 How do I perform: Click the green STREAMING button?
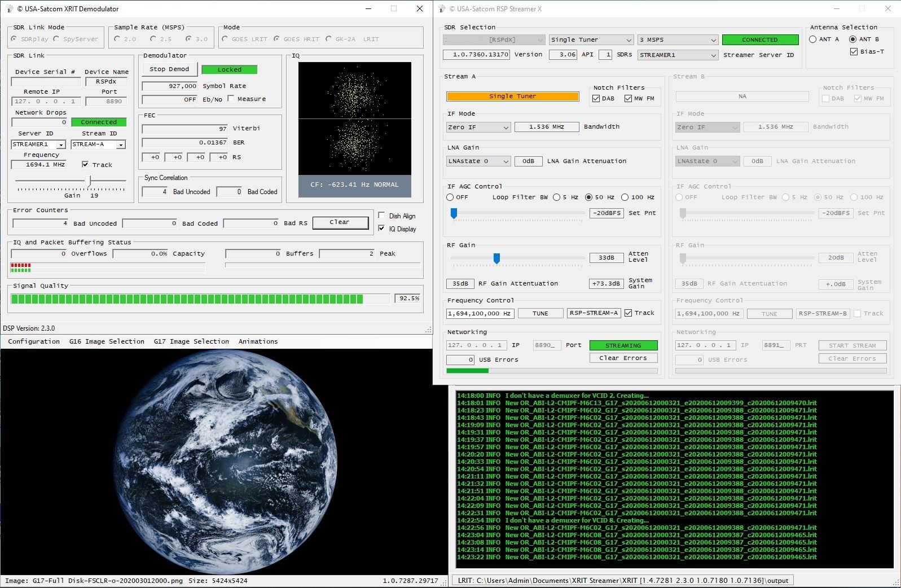[x=623, y=345]
